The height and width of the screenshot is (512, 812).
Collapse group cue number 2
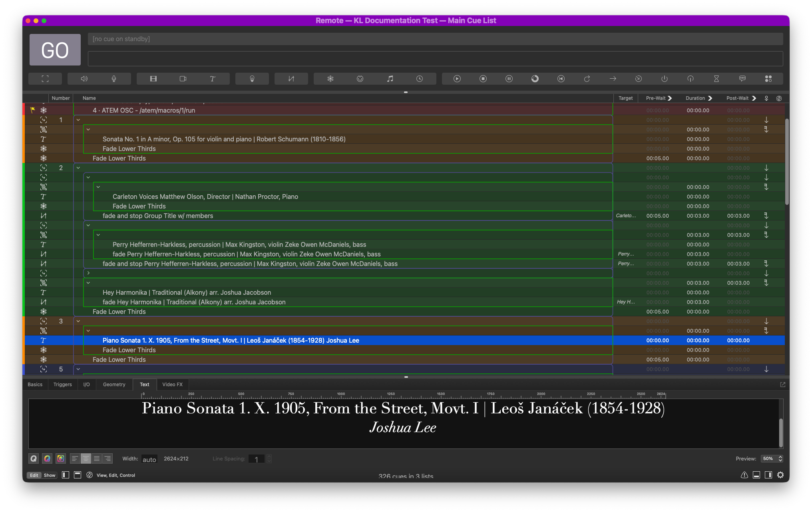[78, 168]
